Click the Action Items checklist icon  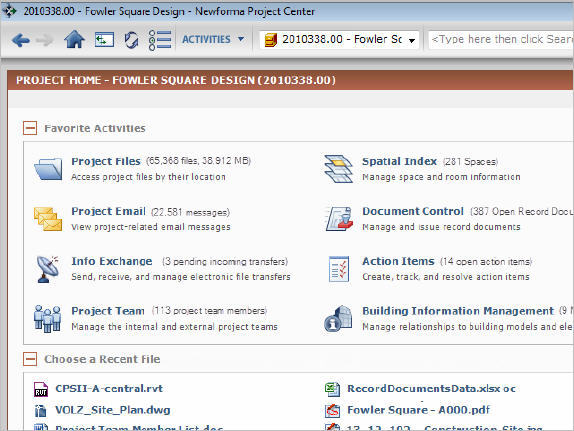tap(339, 269)
